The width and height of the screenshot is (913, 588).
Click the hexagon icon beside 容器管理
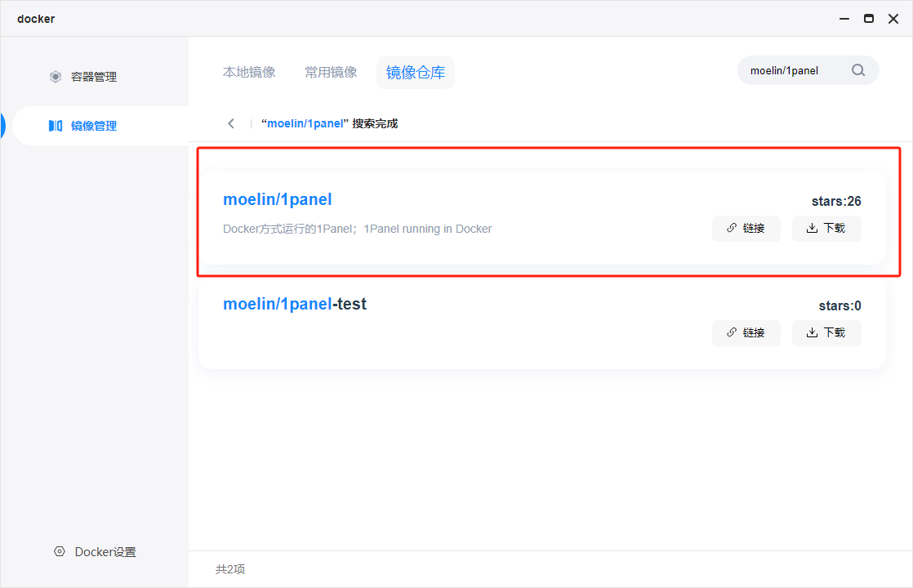click(56, 77)
